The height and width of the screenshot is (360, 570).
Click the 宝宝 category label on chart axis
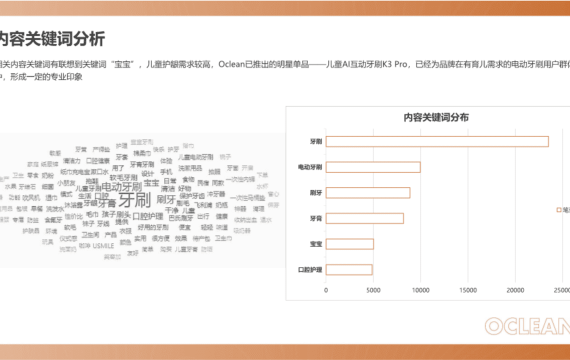tap(316, 244)
